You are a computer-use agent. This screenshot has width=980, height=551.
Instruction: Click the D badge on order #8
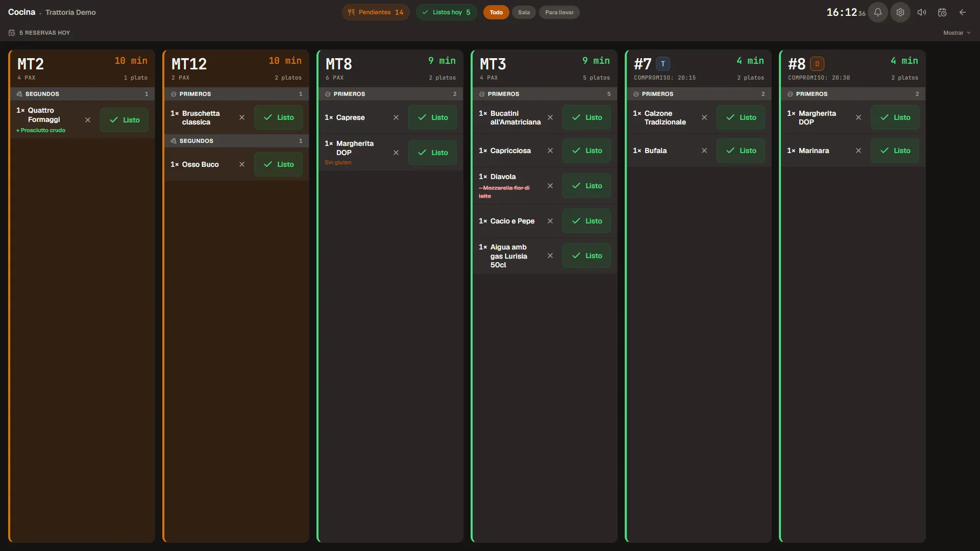tap(817, 64)
